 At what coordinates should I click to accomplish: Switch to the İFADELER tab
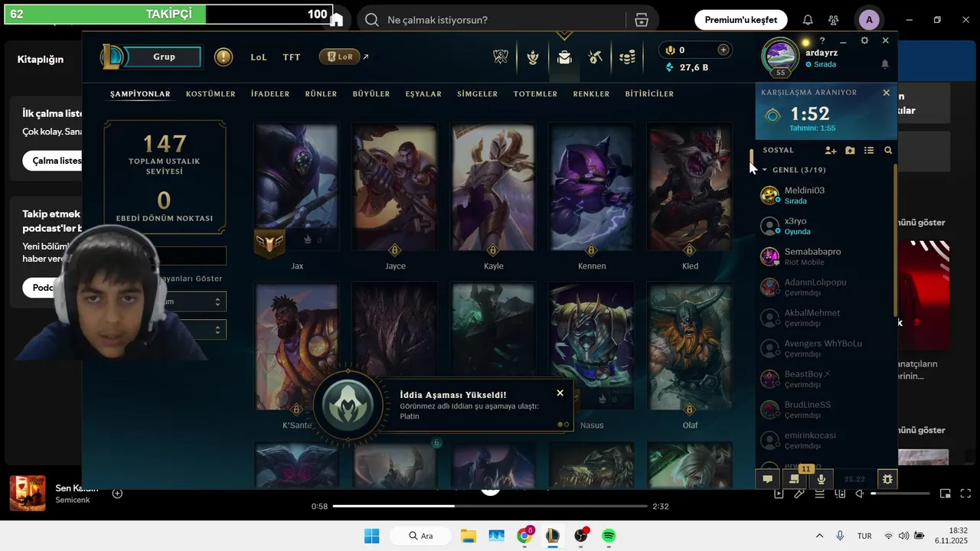pyautogui.click(x=270, y=94)
